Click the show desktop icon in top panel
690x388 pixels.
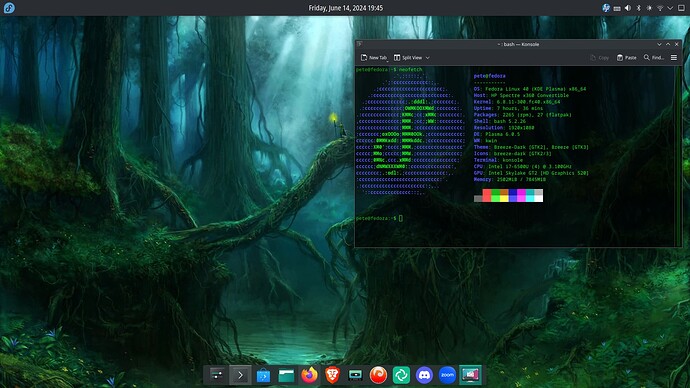pyautogui.click(x=681, y=8)
